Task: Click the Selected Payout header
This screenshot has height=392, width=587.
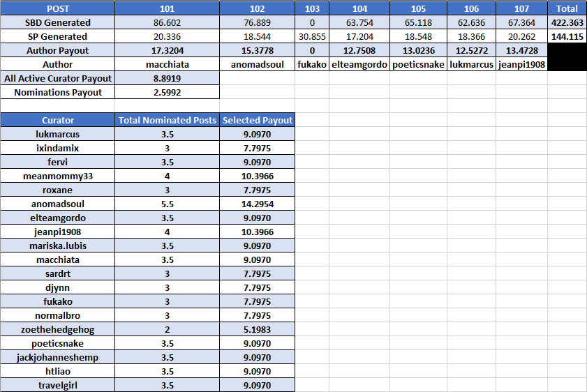Action: coord(257,120)
